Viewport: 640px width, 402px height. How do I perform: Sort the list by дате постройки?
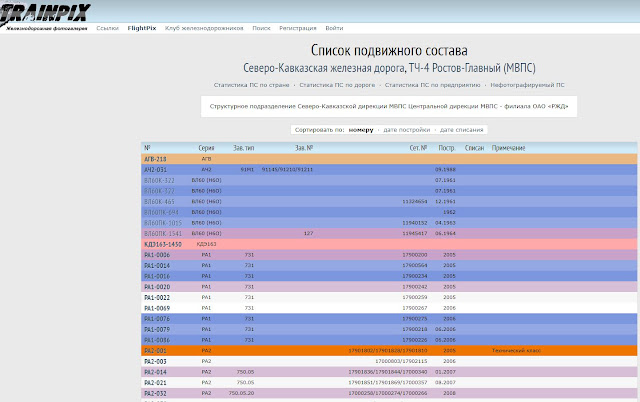point(407,130)
